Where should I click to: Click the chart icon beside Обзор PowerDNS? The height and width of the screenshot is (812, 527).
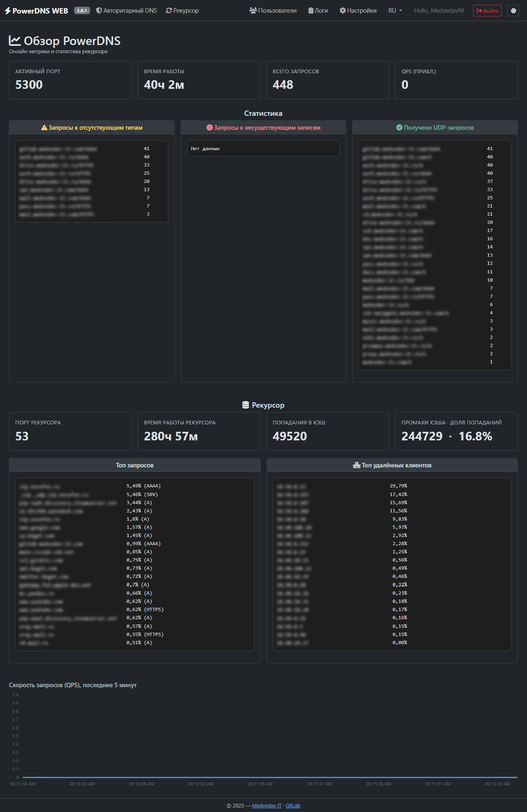point(15,41)
